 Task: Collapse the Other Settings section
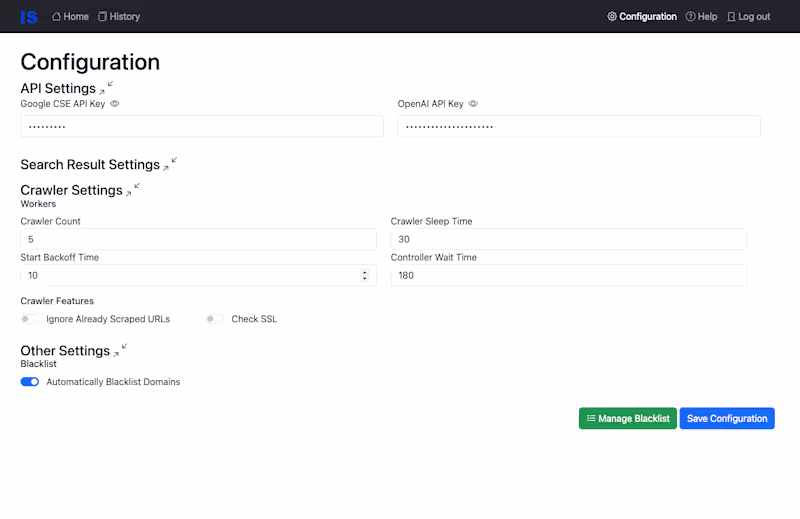(x=120, y=350)
